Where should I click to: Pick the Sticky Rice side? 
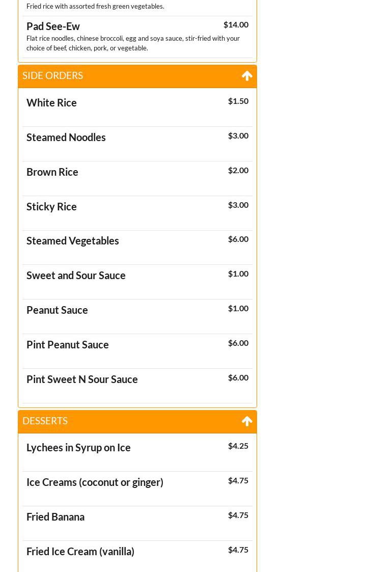(x=52, y=206)
